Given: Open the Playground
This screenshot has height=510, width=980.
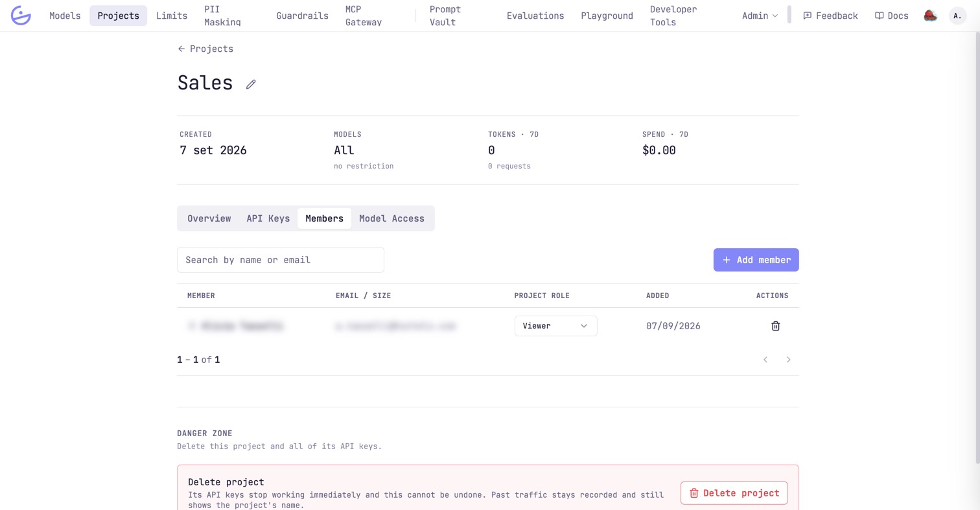Looking at the screenshot, I should (x=607, y=16).
